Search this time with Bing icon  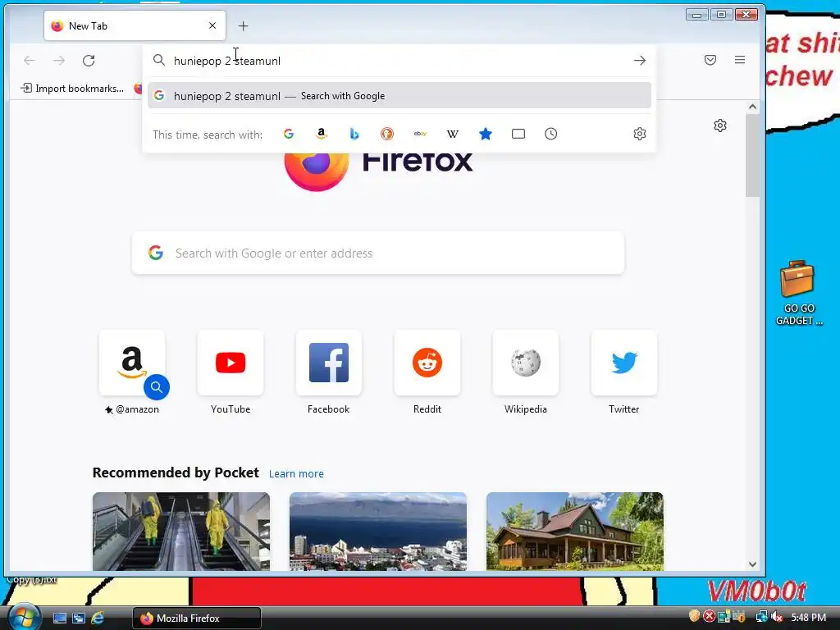pyautogui.click(x=354, y=134)
